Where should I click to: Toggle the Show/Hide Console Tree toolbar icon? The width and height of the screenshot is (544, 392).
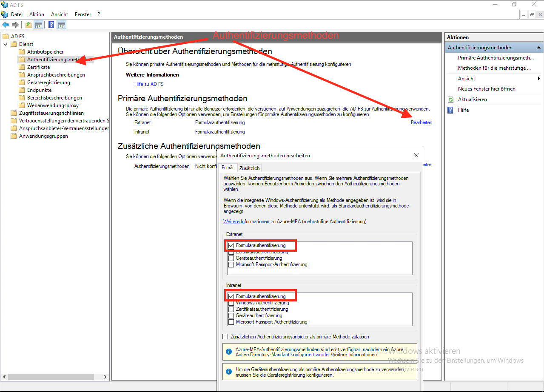coord(39,25)
